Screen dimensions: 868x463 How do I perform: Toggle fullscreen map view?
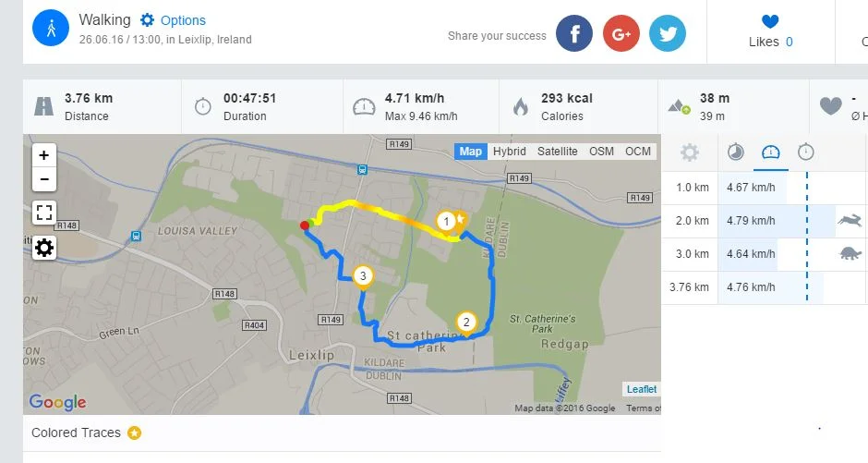tap(44, 213)
